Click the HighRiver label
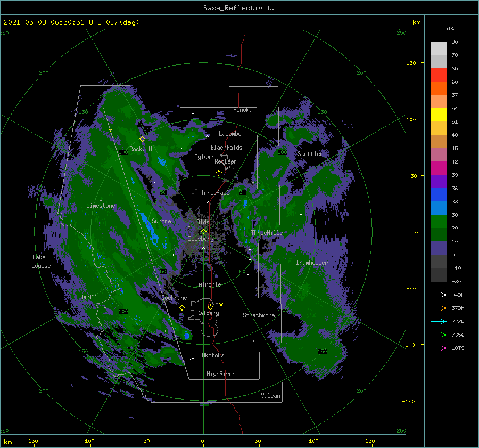Viewport: 479px width, 448px height. [x=220, y=374]
